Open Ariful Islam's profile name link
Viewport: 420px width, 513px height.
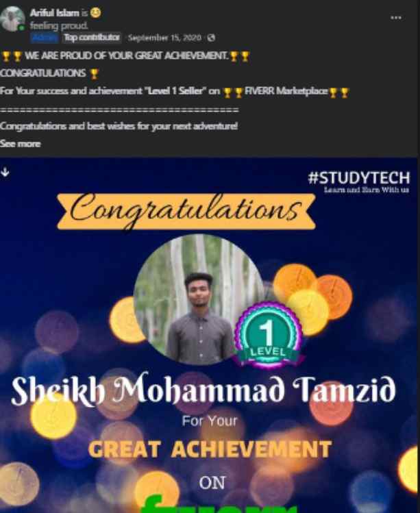click(x=54, y=13)
